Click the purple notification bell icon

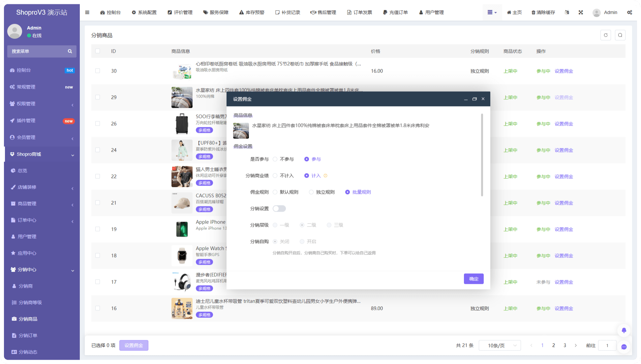[624, 330]
